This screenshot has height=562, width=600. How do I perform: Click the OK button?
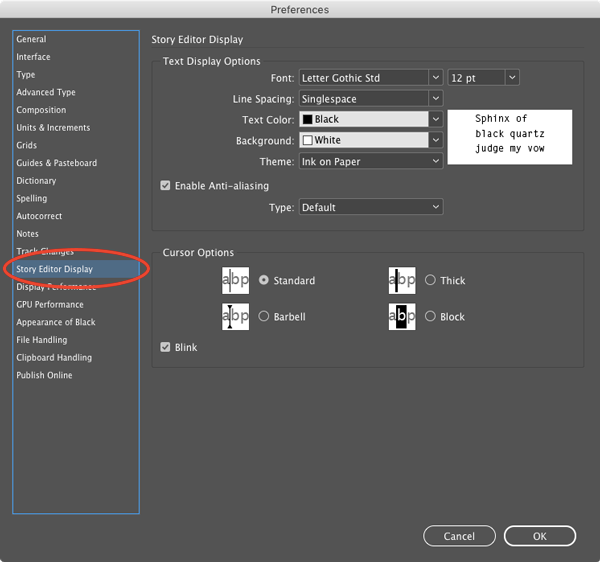tap(540, 536)
